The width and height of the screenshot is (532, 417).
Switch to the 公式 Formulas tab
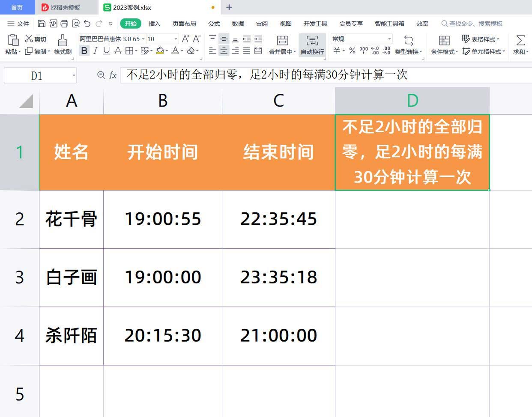click(214, 24)
